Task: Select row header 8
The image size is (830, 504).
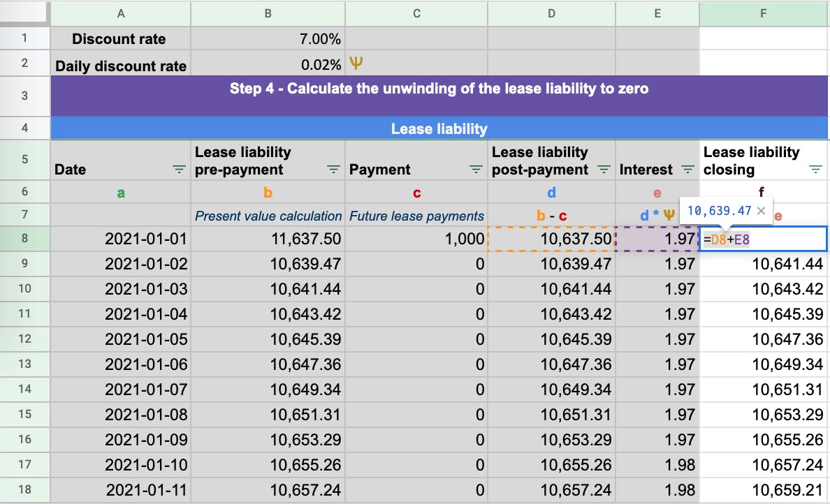Action: coord(24,238)
